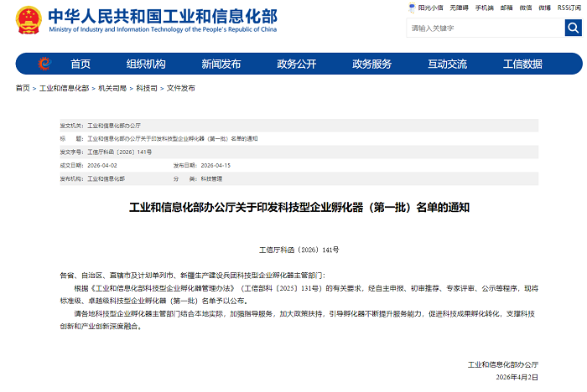This screenshot has width=587, height=392.
Task: Open the 新闻发布 menu
Action: tap(221, 64)
